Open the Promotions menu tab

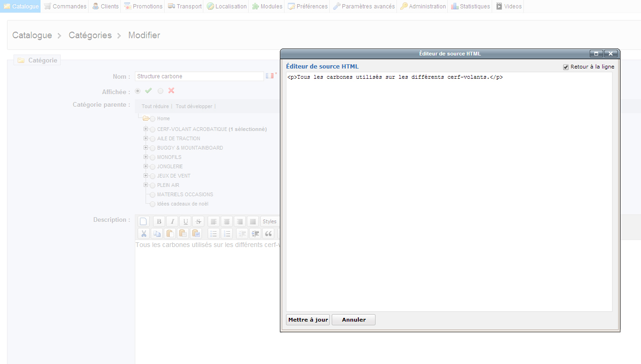coord(143,7)
